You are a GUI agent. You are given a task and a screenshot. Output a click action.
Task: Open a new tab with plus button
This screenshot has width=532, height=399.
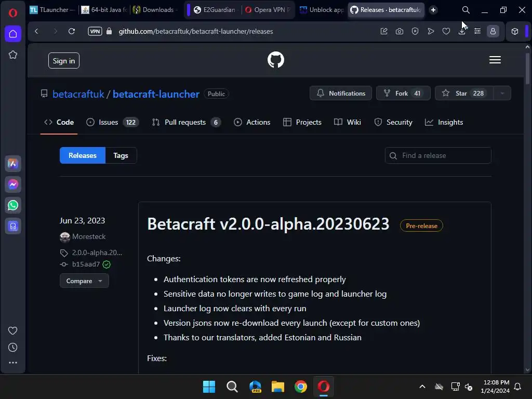click(x=433, y=10)
